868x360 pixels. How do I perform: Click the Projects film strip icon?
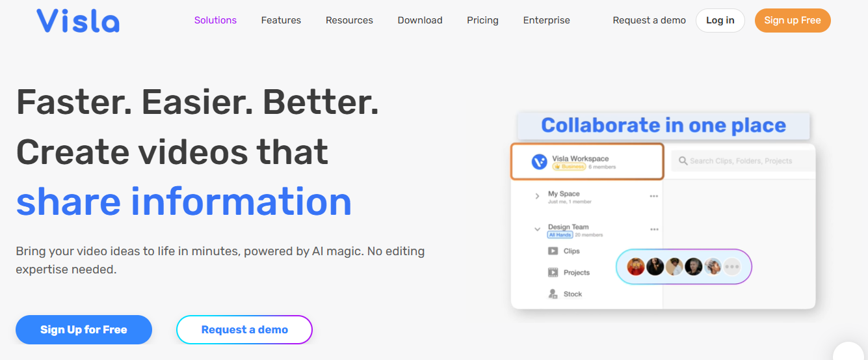coord(553,273)
